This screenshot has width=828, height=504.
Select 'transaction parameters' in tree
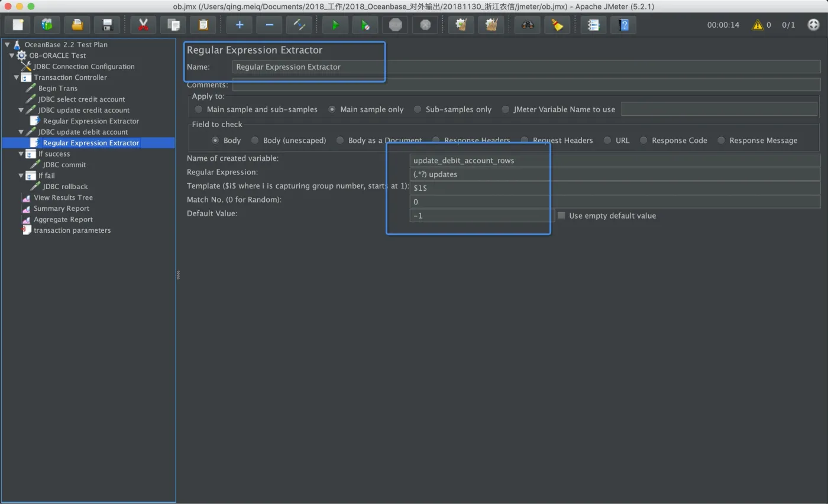tap(72, 230)
